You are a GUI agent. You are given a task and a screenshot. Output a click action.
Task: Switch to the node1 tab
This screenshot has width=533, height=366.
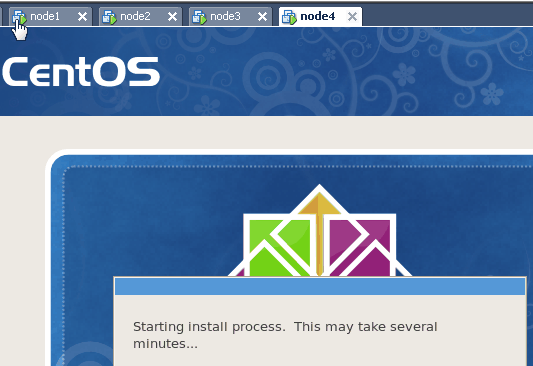click(x=50, y=16)
